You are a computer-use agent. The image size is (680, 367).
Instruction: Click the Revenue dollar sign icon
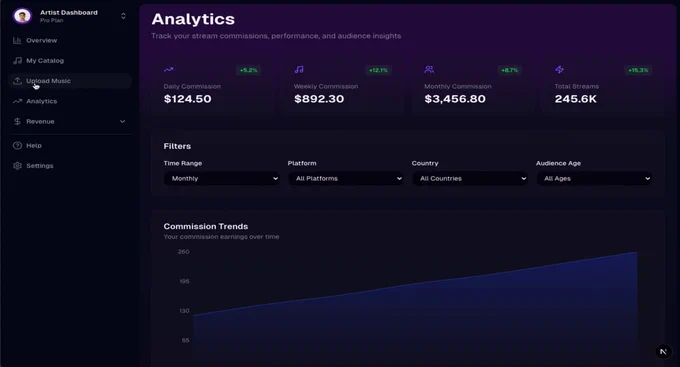17,121
